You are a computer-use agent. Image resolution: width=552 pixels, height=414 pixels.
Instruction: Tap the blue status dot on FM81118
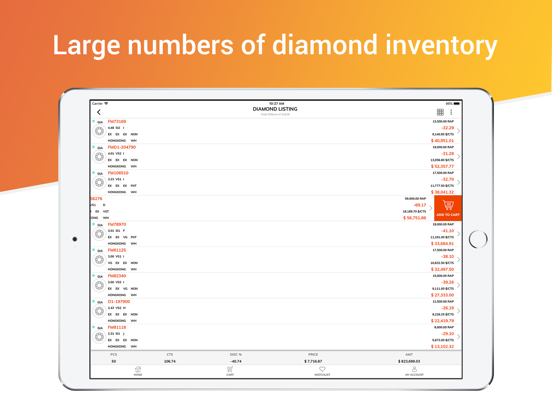(94, 327)
